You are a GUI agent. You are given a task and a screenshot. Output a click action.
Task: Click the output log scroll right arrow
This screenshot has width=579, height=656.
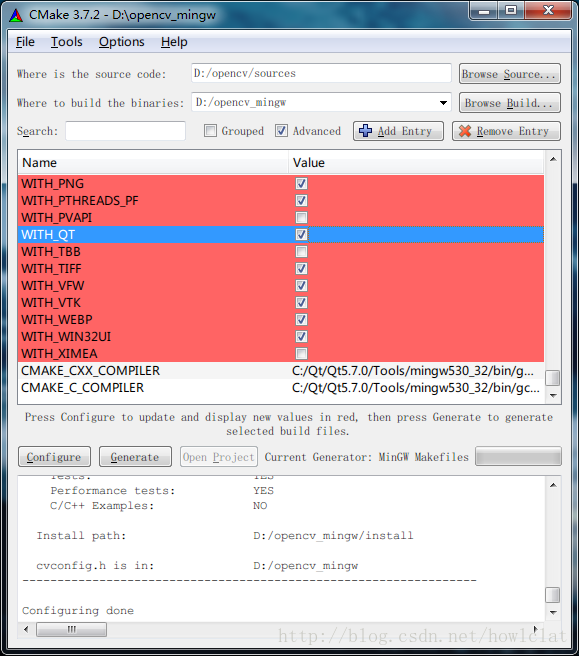pos(536,629)
